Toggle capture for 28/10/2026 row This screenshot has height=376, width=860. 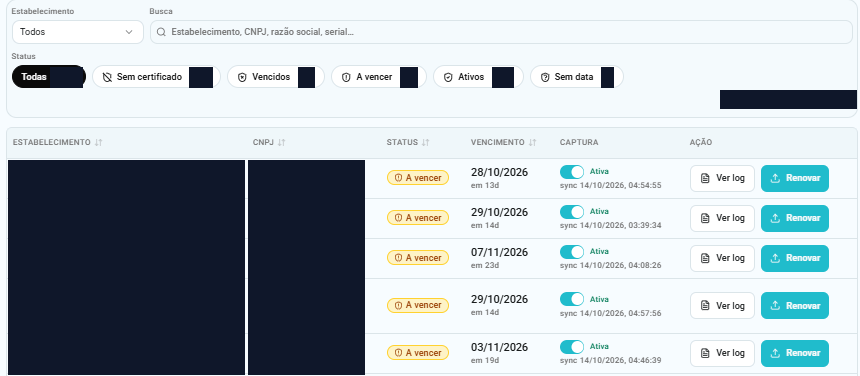click(x=572, y=172)
